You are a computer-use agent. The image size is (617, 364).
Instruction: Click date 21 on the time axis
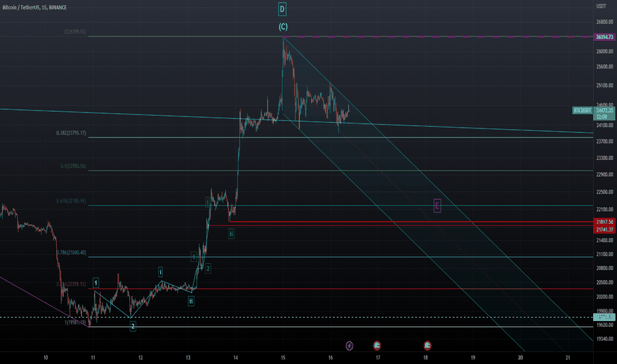click(568, 357)
